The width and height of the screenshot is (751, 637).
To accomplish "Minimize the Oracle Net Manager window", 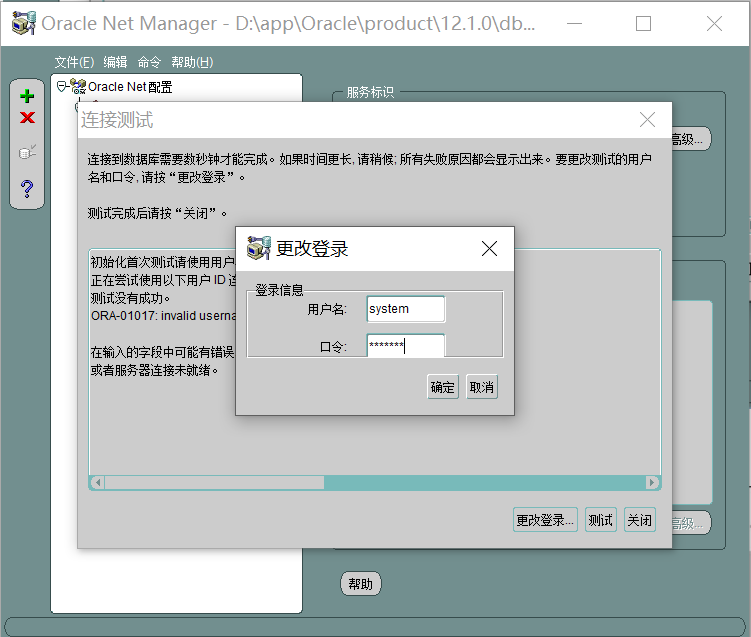I will [574, 23].
